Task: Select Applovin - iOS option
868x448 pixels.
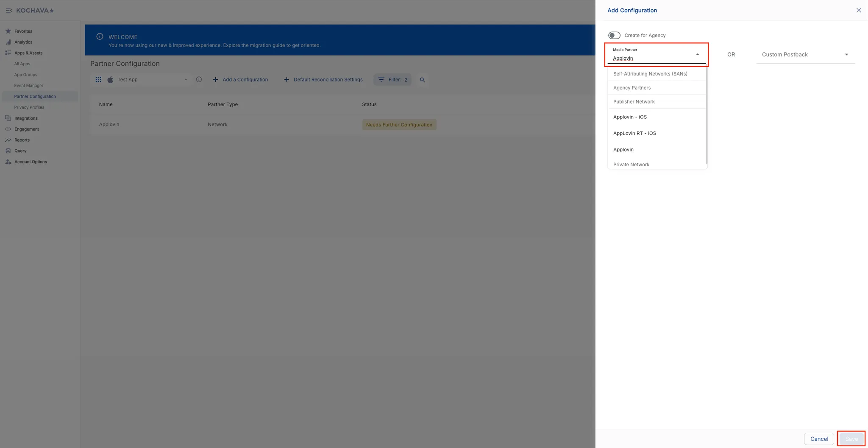Action: point(657,117)
